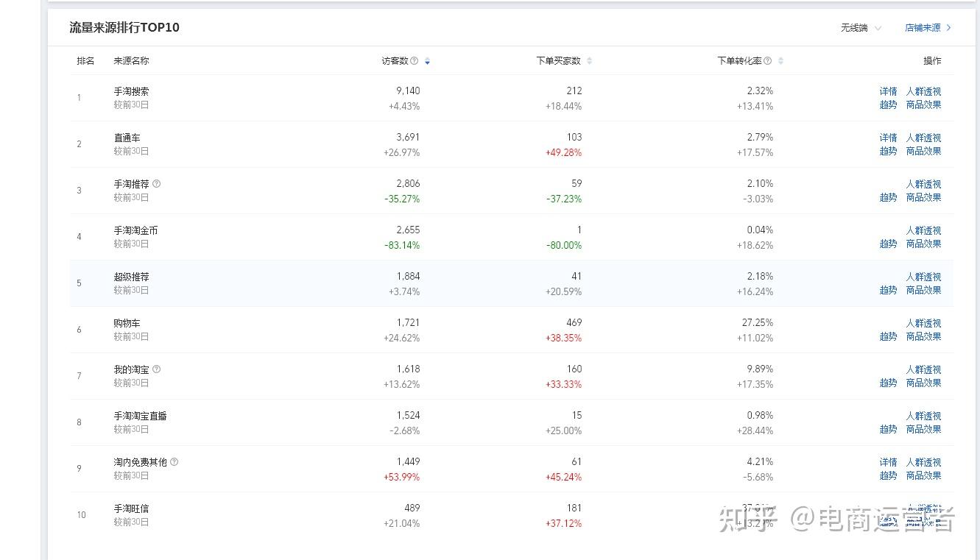Open 商品效果 for 手淘淘金币 row
Image resolution: width=980 pixels, height=560 pixels.
923,244
